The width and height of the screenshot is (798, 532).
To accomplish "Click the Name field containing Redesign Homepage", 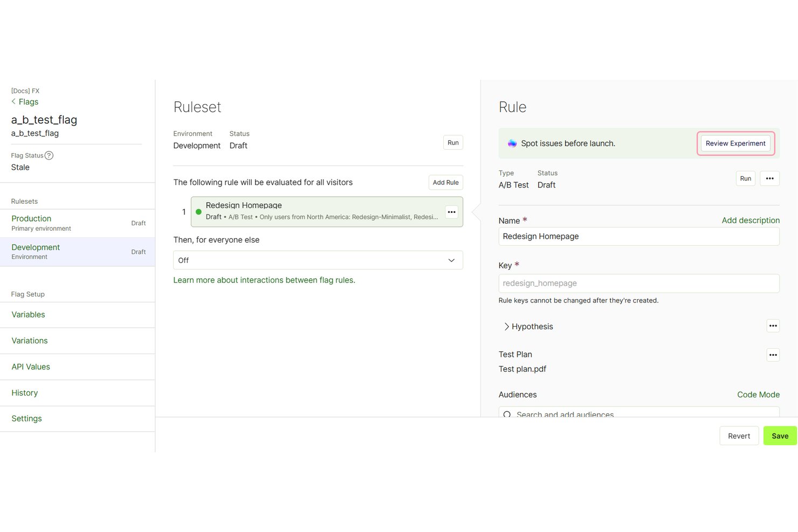I will click(639, 237).
